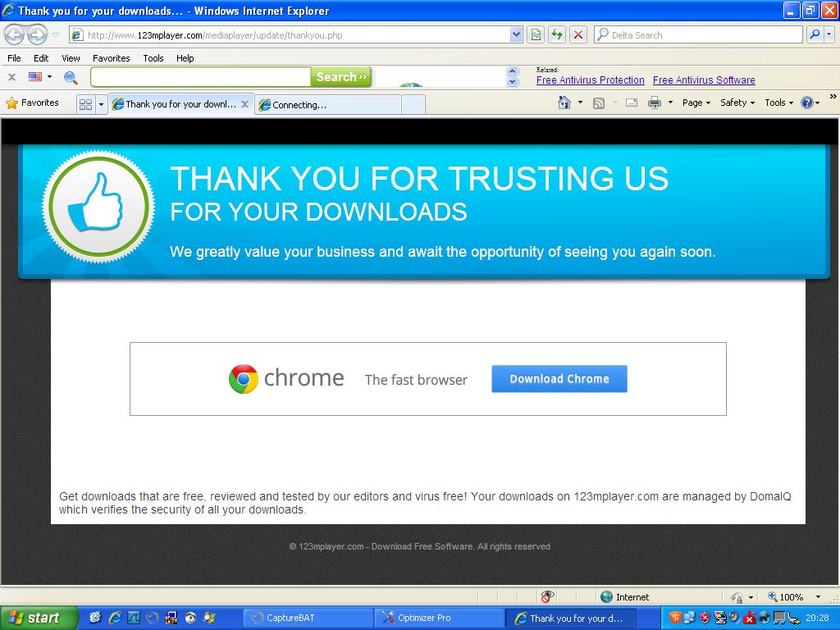The image size is (840, 630).
Task: Open the Tools dropdown in command bar
Action: (779, 103)
